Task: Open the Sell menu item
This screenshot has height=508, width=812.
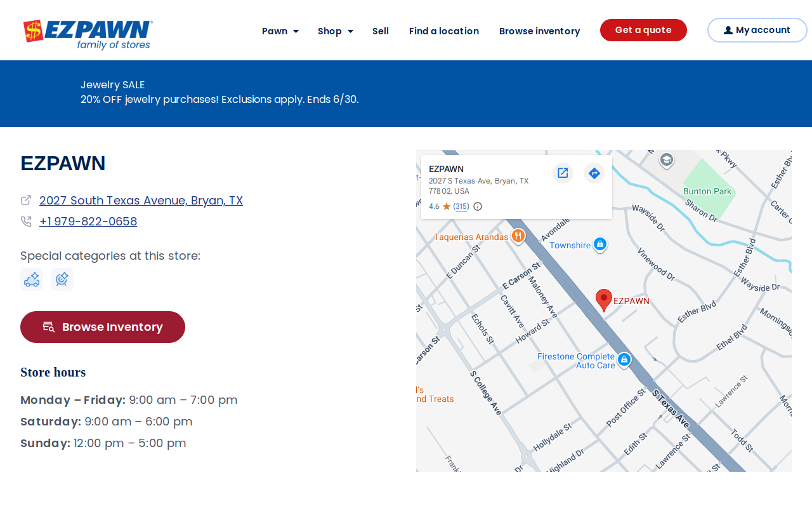Action: [381, 31]
